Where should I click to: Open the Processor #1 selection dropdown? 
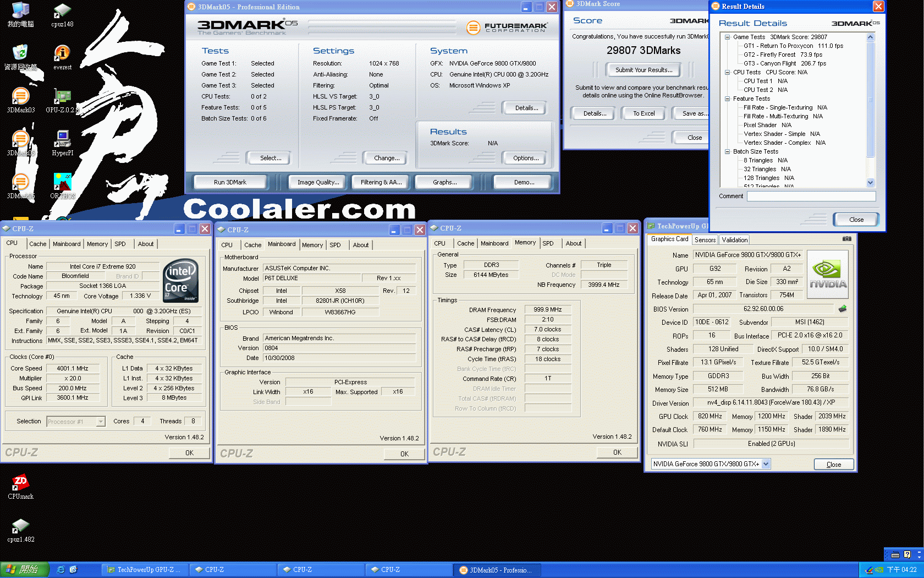tap(101, 422)
